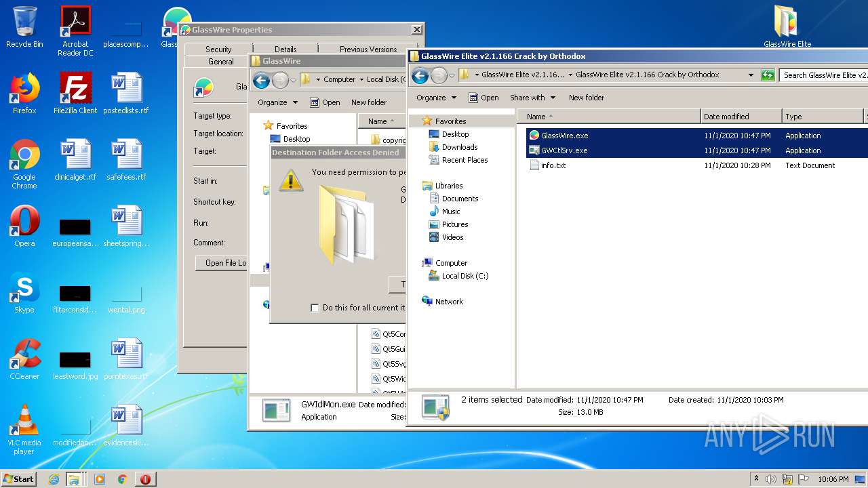Launch VLC media player shortcut

[24, 430]
